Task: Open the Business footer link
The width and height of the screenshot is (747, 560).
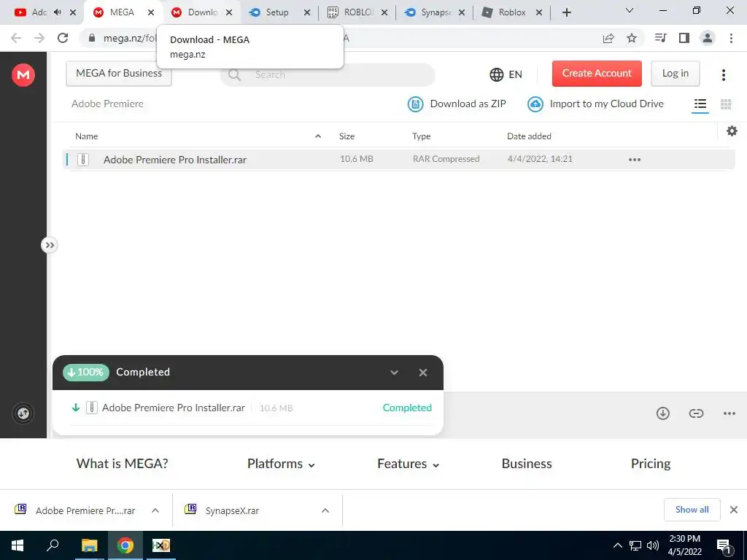Action: coord(527,463)
